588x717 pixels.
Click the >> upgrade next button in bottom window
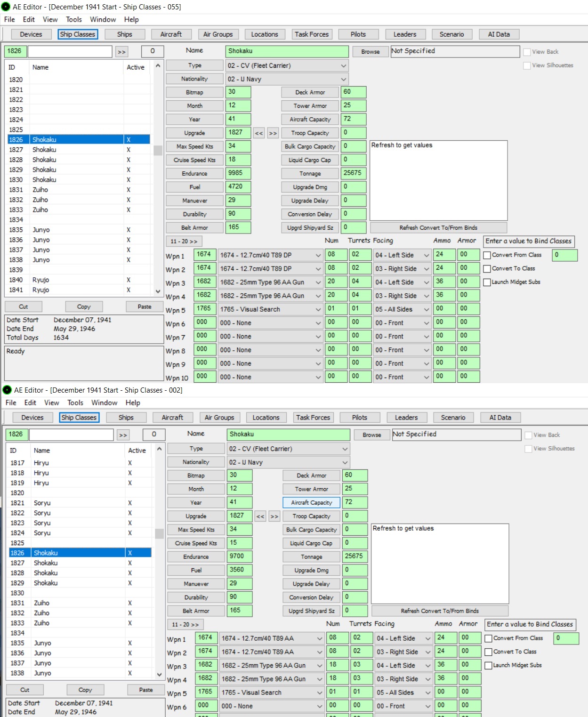pyautogui.click(x=274, y=516)
